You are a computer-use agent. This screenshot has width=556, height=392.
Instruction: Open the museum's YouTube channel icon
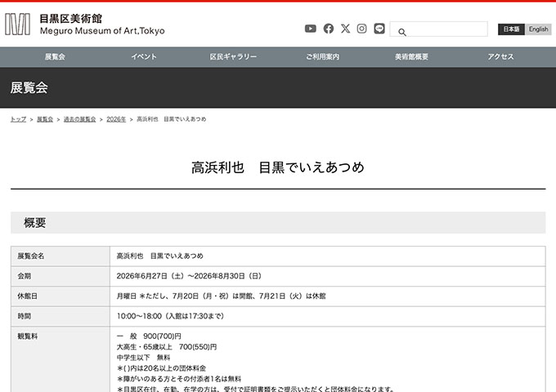pos(310,29)
